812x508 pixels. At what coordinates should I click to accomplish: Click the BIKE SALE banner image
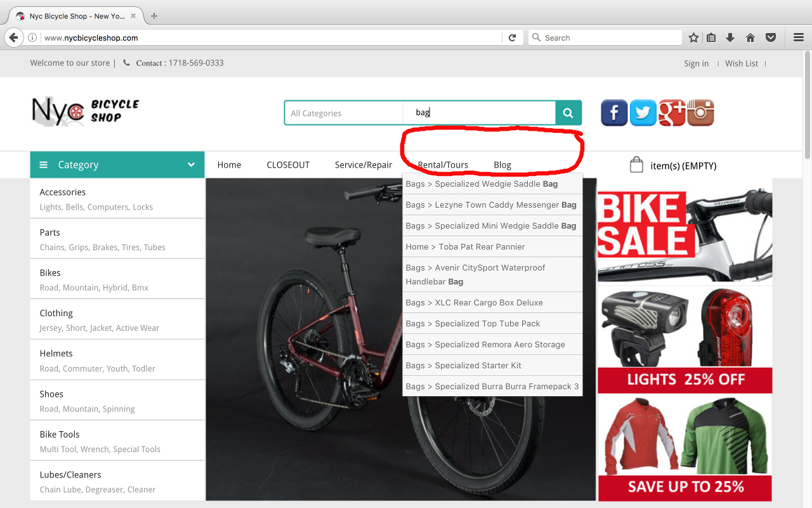tap(685, 231)
